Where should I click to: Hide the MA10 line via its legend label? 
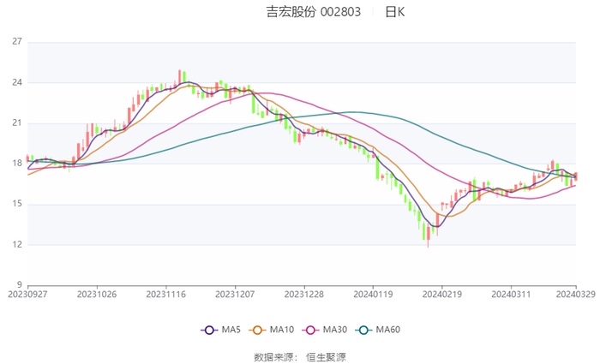[x=281, y=330]
